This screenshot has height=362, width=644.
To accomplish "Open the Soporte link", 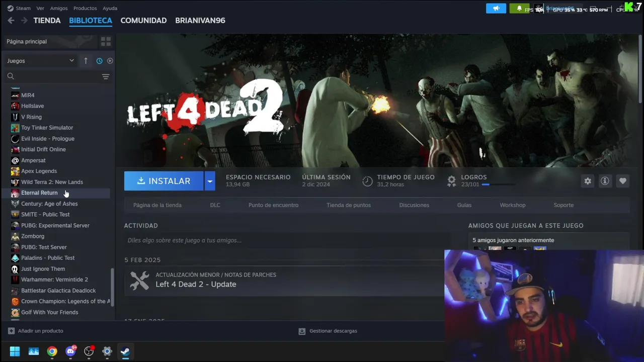I will (x=563, y=205).
